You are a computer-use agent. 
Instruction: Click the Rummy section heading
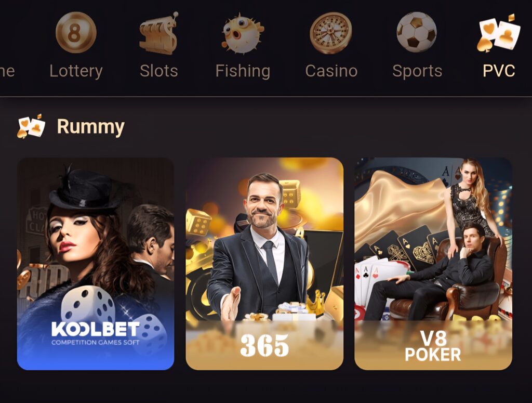pos(90,127)
